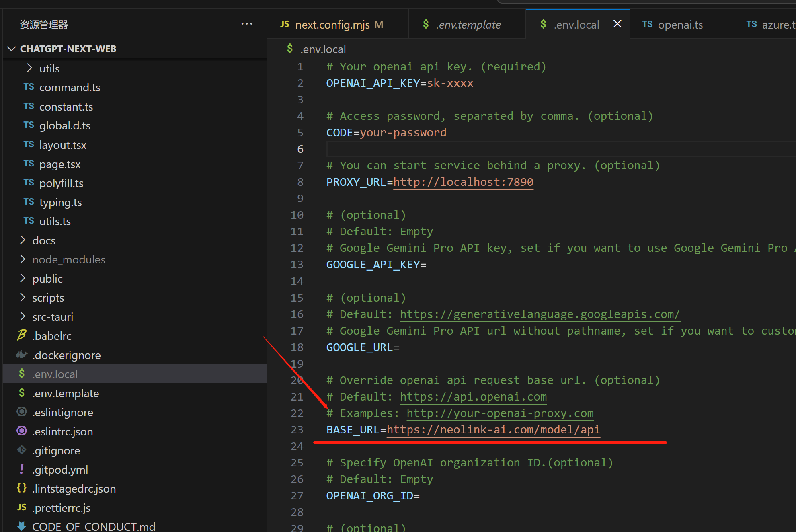Screen dimensions: 796x532
Task: Click the .eslintignore ESLint icon
Action: tap(22, 412)
